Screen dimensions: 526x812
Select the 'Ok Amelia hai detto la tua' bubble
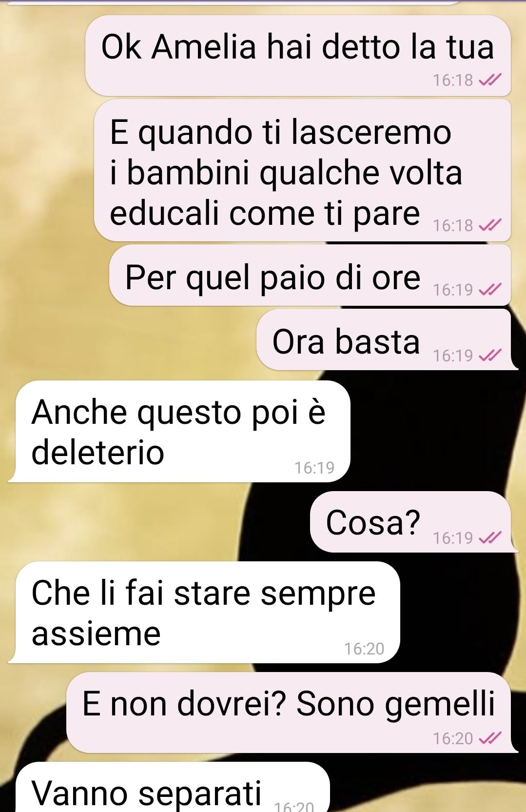298,56
